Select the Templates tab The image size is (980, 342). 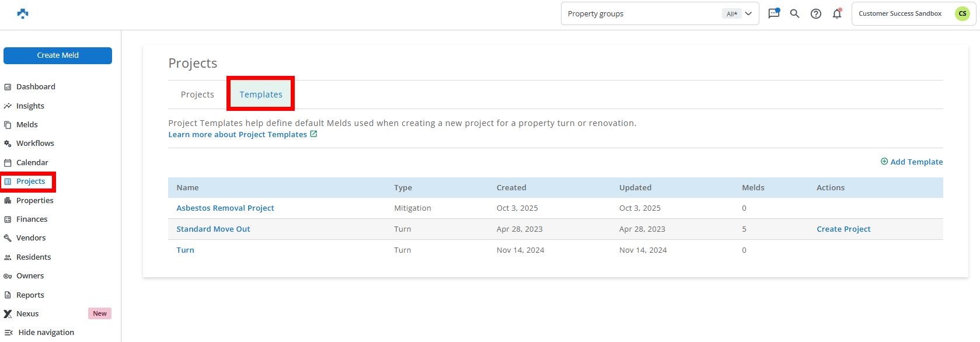(261, 95)
